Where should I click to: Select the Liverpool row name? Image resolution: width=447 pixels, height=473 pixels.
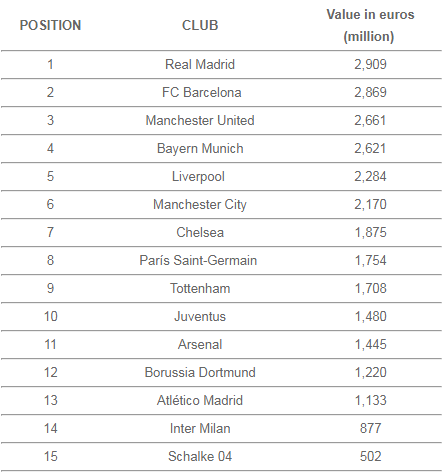point(198,177)
